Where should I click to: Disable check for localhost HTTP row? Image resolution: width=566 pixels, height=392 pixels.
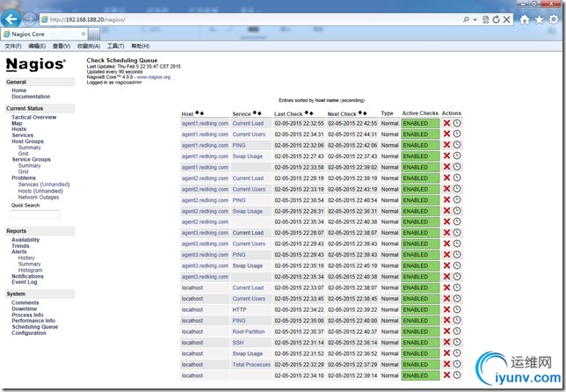point(446,309)
